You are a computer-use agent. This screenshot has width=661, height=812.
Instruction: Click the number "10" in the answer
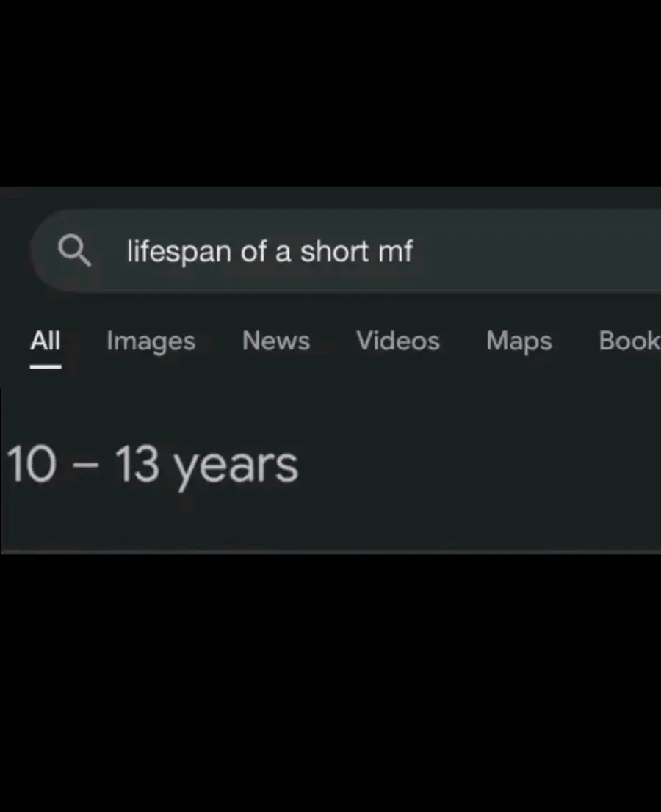click(x=31, y=465)
